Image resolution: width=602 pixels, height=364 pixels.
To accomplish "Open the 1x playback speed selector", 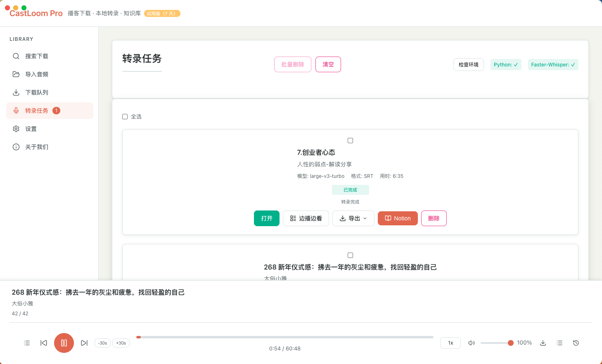I will (450, 343).
